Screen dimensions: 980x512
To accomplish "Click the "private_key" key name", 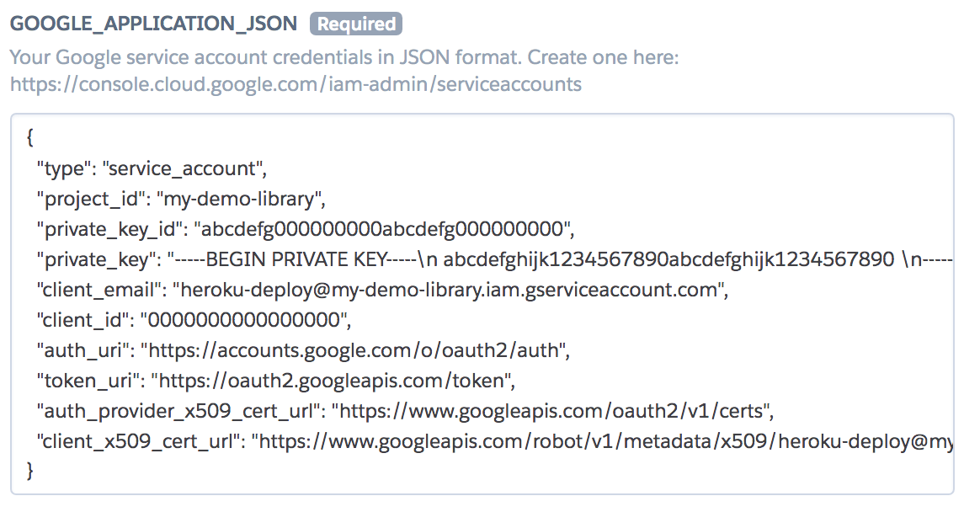I will pyautogui.click(x=99, y=259).
